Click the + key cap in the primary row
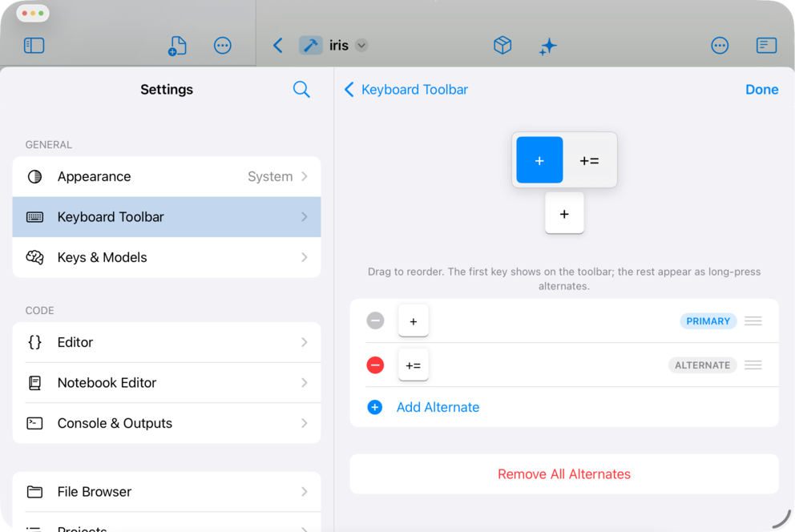The width and height of the screenshot is (795, 532). click(414, 320)
